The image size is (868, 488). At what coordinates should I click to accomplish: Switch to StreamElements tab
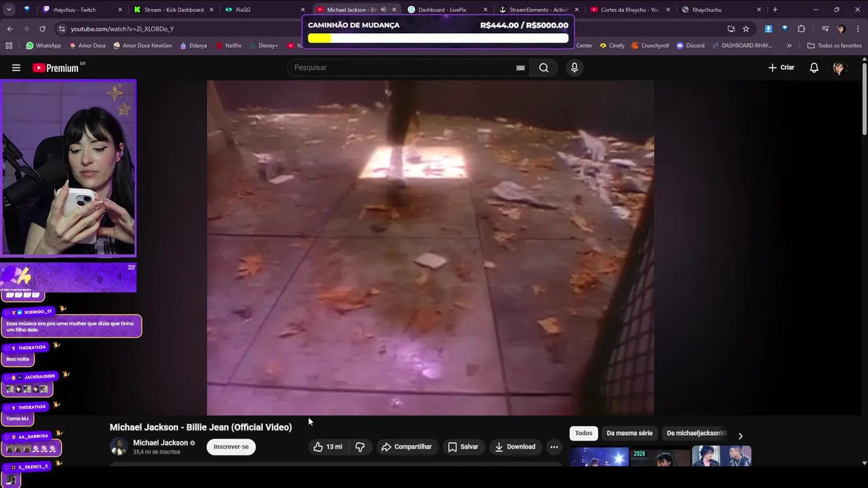[x=539, y=9]
